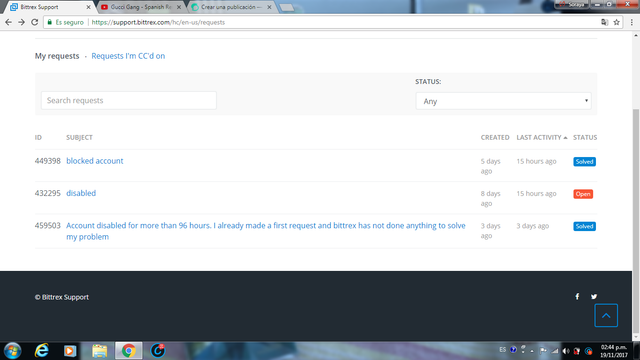Viewport: 640px width, 360px height.
Task: Click the Created column header
Action: click(495, 138)
